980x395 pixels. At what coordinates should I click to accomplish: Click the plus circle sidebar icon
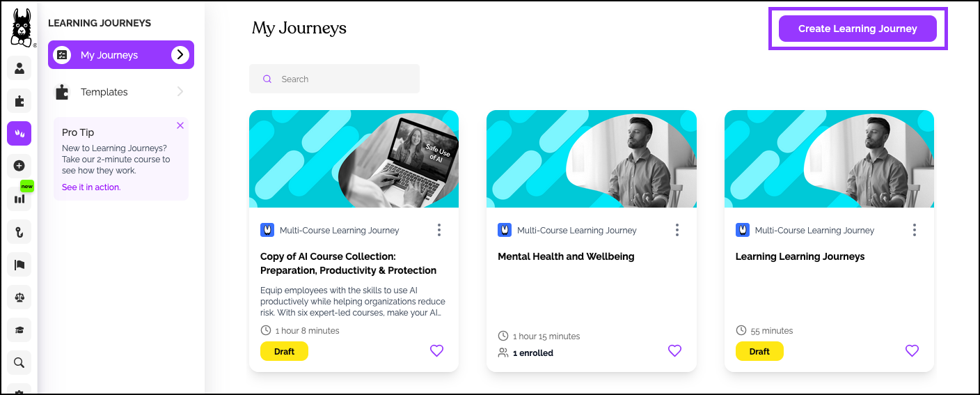coord(19,166)
